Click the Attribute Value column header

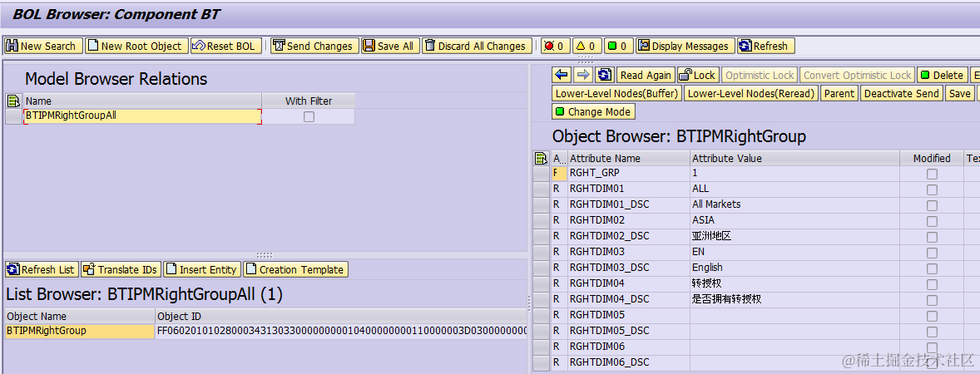(x=795, y=159)
